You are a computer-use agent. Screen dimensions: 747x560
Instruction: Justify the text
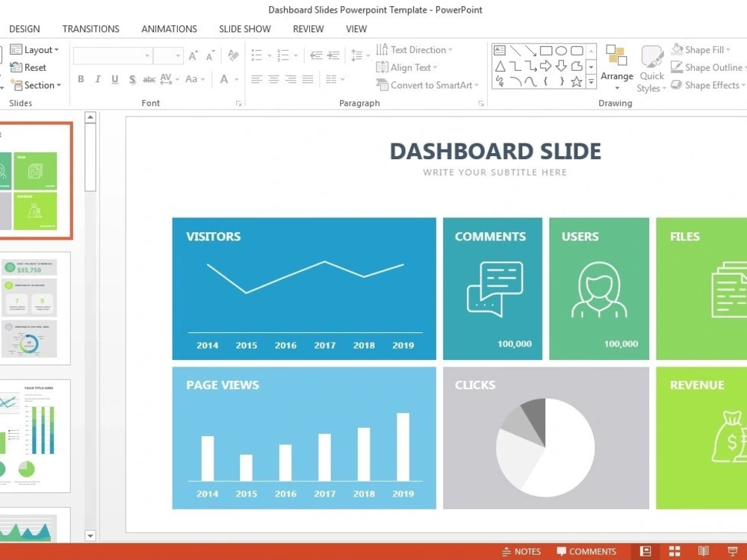[x=308, y=79]
